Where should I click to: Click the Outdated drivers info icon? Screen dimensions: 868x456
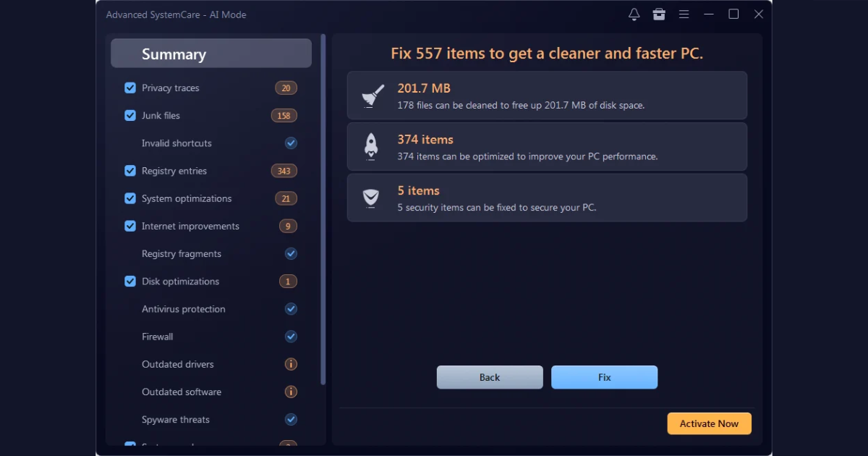click(291, 364)
